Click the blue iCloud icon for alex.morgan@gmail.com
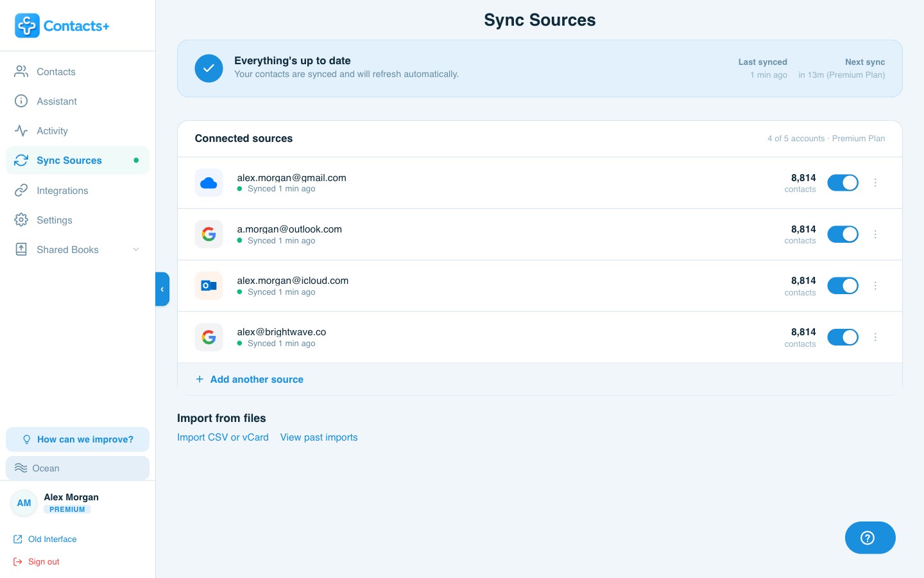This screenshot has height=578, width=924. pos(209,183)
